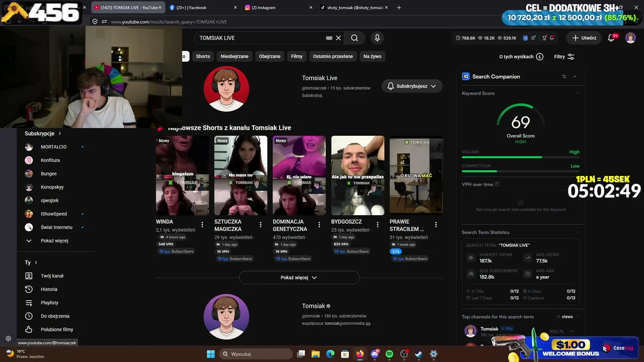Open the account avatar menu
The width and height of the screenshot is (644, 362).
pyautogui.click(x=630, y=38)
